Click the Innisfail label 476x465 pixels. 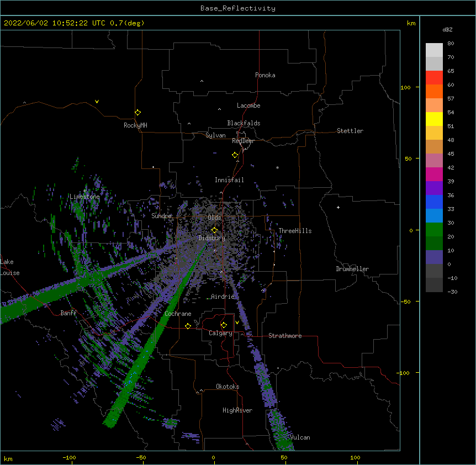click(x=229, y=180)
